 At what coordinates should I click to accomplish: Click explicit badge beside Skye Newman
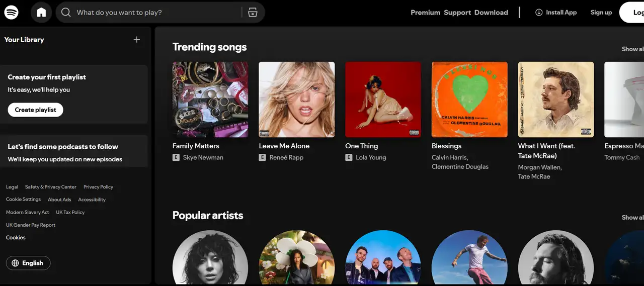[176, 157]
